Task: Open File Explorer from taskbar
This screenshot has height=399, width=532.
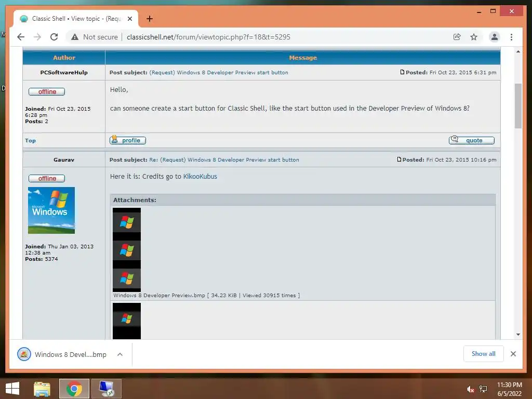Action: [x=42, y=389]
